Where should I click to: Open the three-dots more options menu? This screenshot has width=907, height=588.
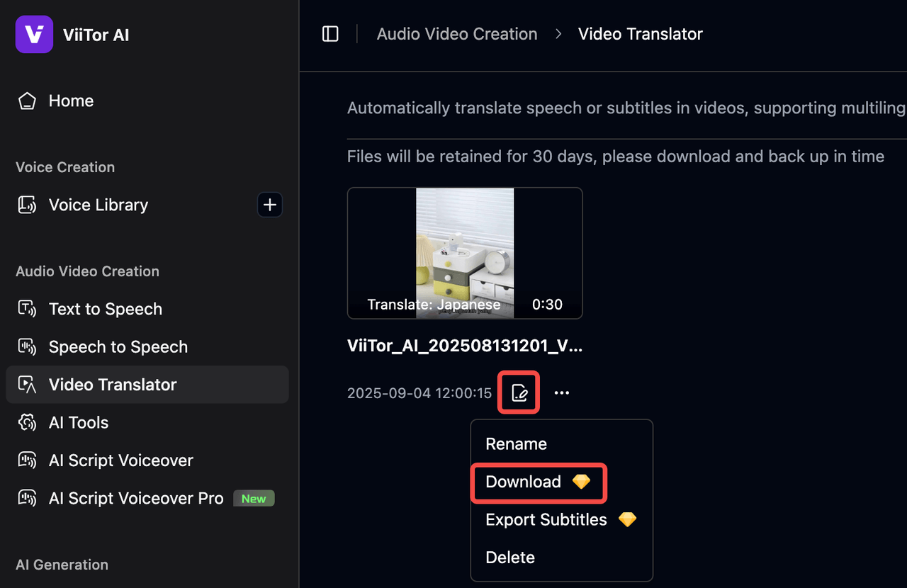562,392
